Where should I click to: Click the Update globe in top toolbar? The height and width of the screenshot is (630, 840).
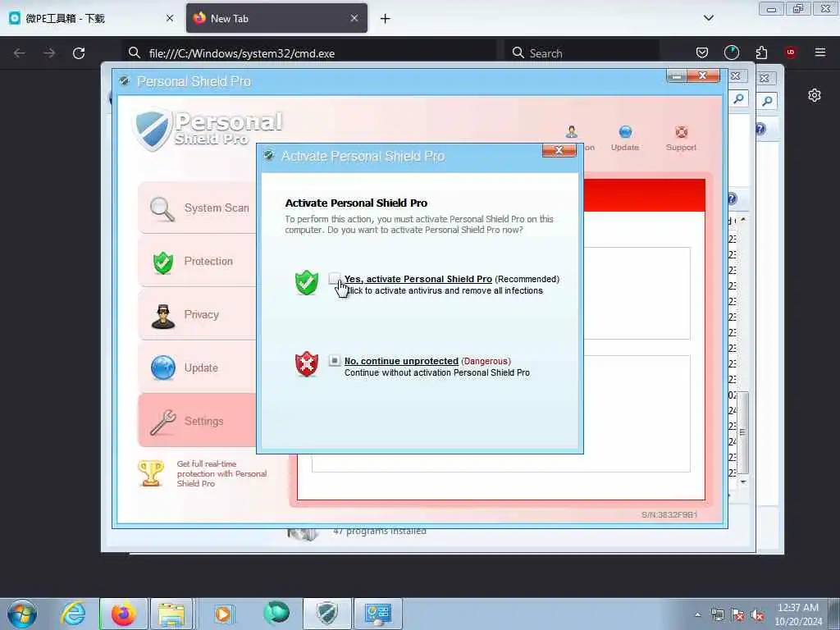625,132
